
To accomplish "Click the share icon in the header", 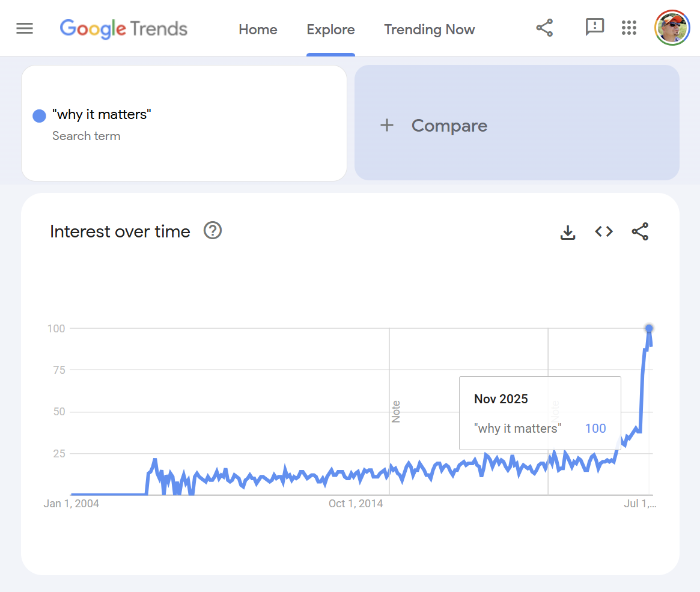I will (544, 28).
